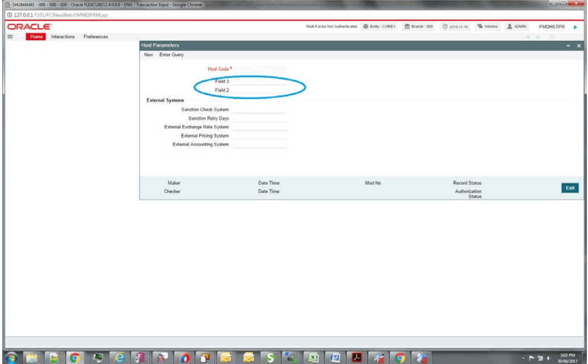Click Multi Factor Not Authenticated text
The width and height of the screenshot is (588, 364).
click(331, 27)
